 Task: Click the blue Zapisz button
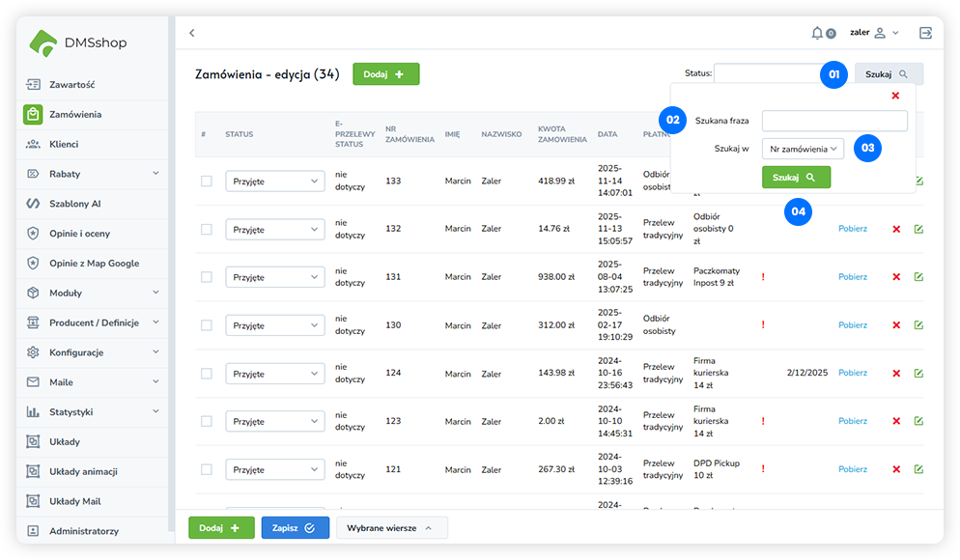(295, 528)
